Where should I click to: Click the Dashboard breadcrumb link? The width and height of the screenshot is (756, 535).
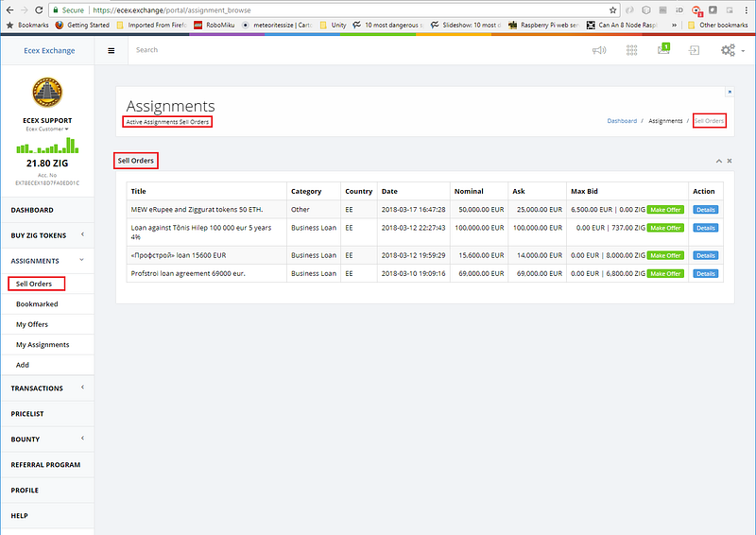tap(622, 121)
